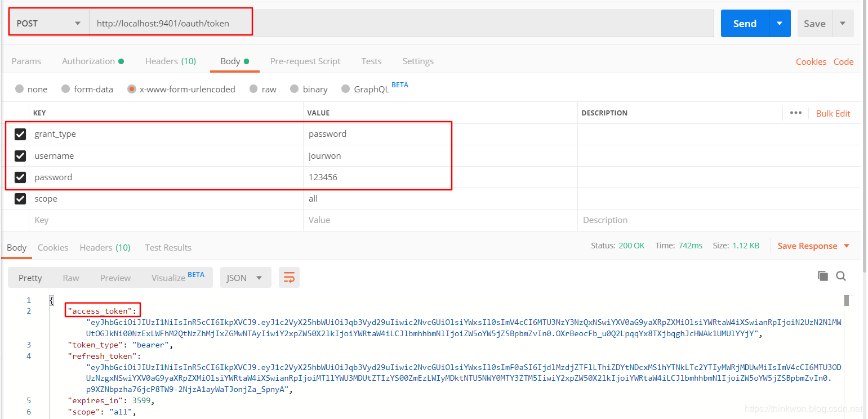Open the Pre-request Script tab
The width and height of the screenshot is (868, 419).
pyautogui.click(x=305, y=61)
